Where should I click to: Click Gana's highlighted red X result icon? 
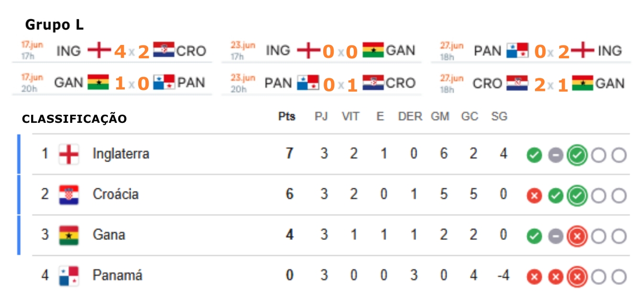click(x=577, y=236)
